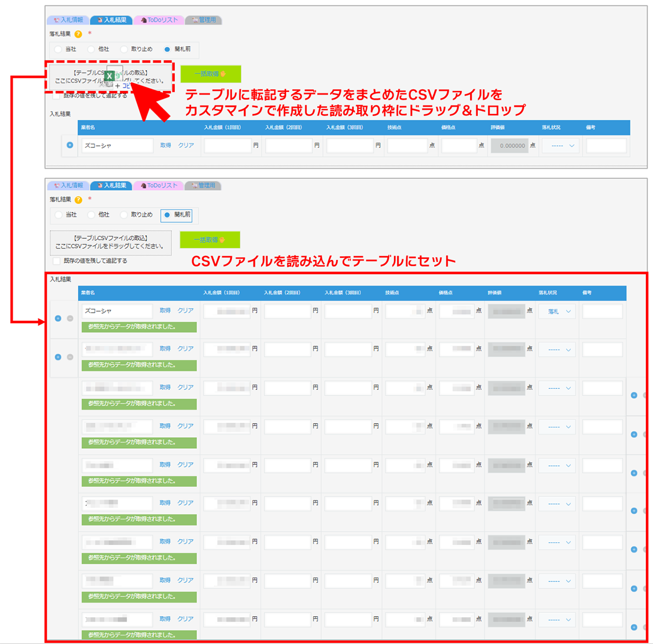Image resolution: width=653 pixels, height=644 pixels.
Task: Click the add-row plus icon beside ズコーシャ in the upper panel
Action: [x=70, y=145]
